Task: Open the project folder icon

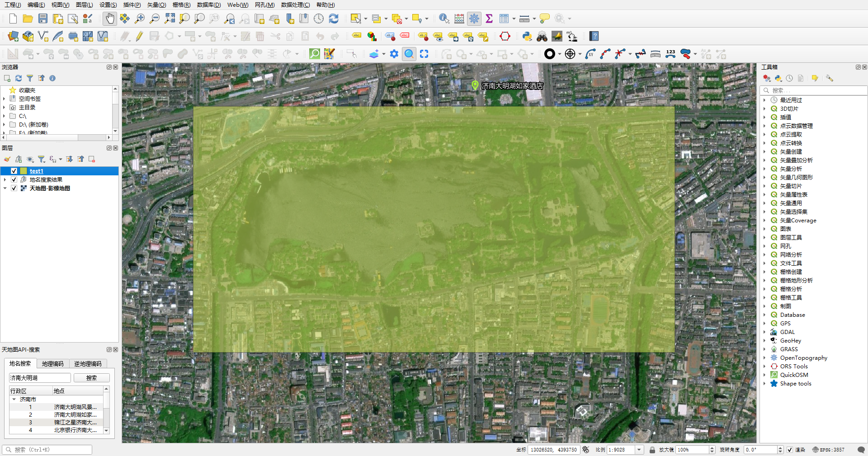Action: (x=28, y=19)
